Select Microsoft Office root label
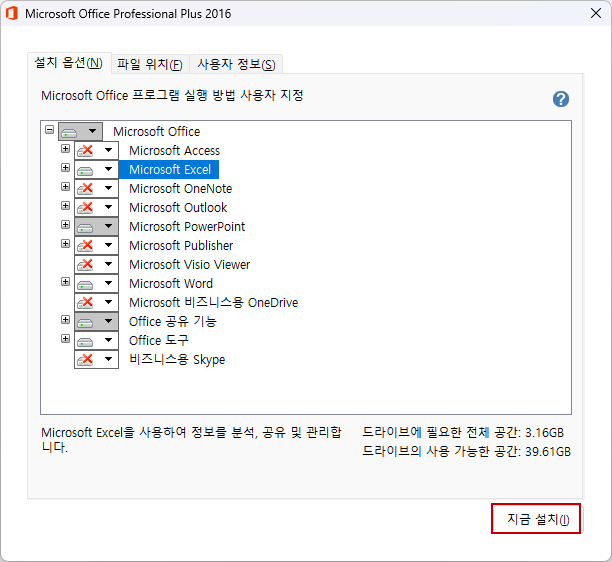This screenshot has height=562, width=612. coord(157,132)
